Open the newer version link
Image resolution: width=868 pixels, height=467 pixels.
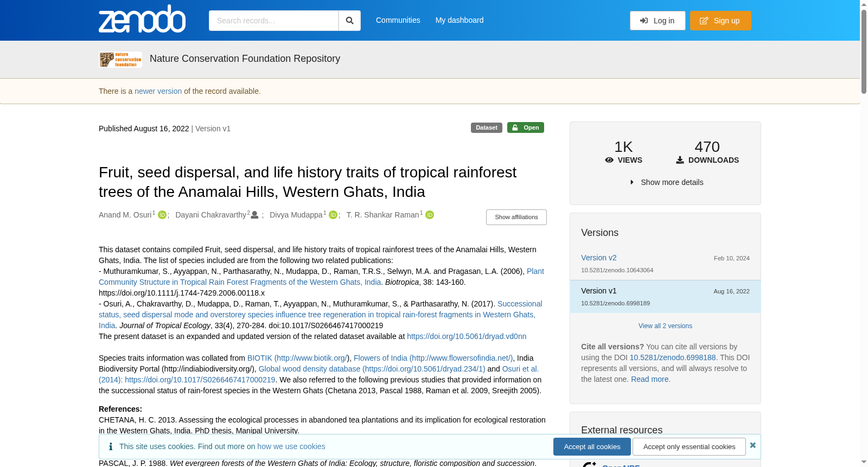158,91
